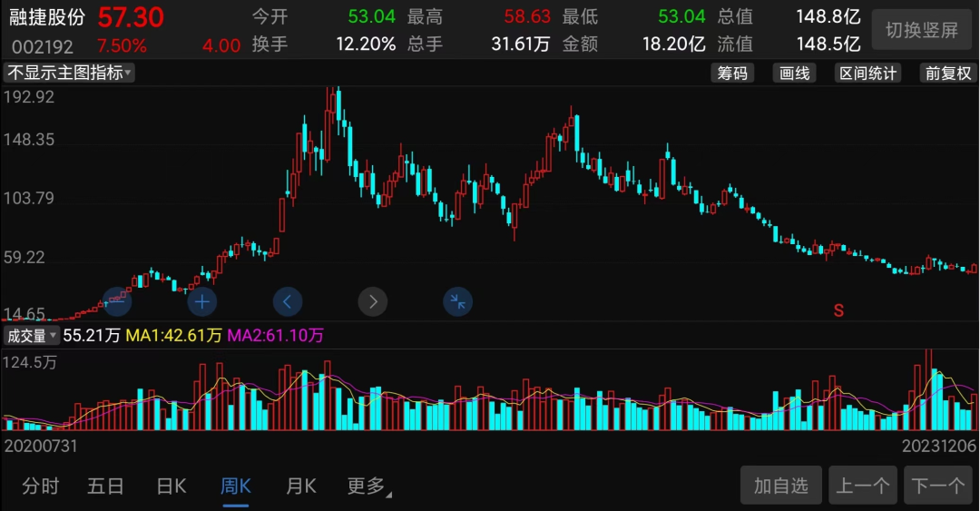Click 切换竖屏 to switch orientation
Image resolution: width=980 pixels, height=511 pixels.
click(922, 29)
